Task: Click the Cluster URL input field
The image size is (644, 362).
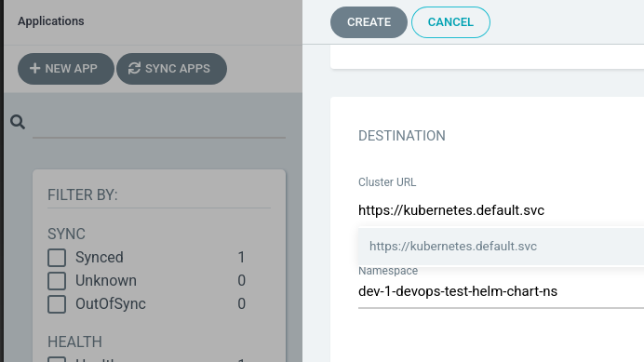Action: [501, 210]
